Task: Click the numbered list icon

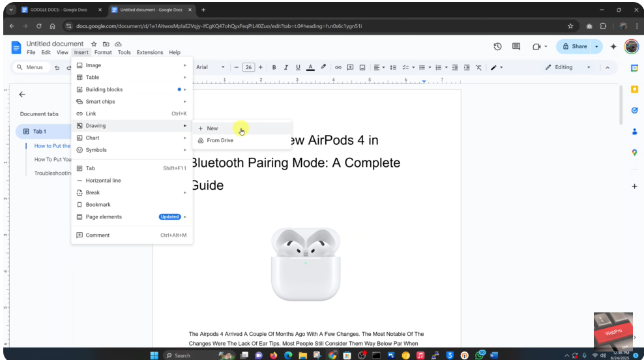Action: coord(438,67)
